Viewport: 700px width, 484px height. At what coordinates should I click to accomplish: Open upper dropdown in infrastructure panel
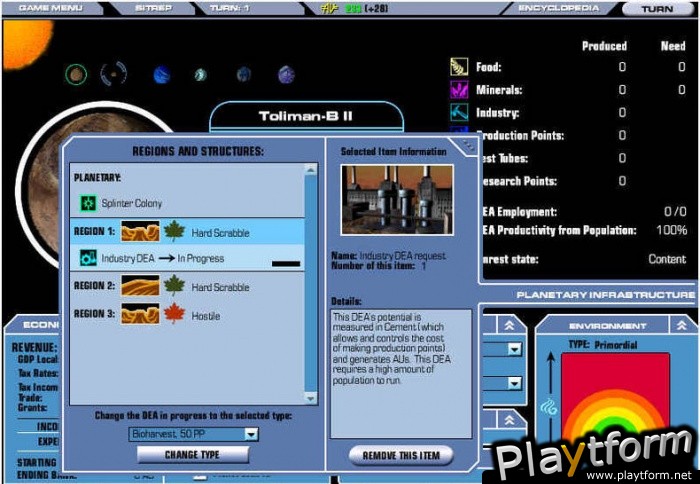(515, 349)
